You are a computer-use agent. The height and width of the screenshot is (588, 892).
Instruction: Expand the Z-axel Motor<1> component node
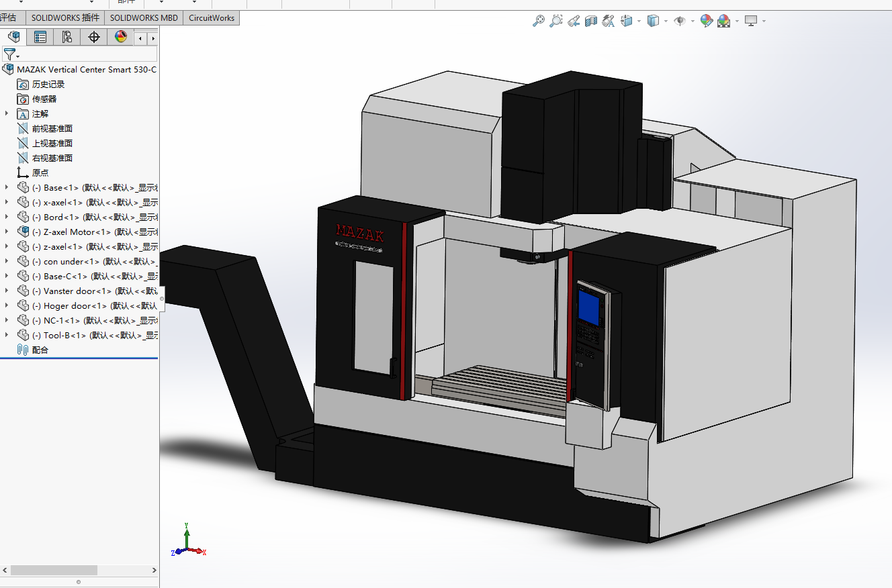(x=7, y=232)
